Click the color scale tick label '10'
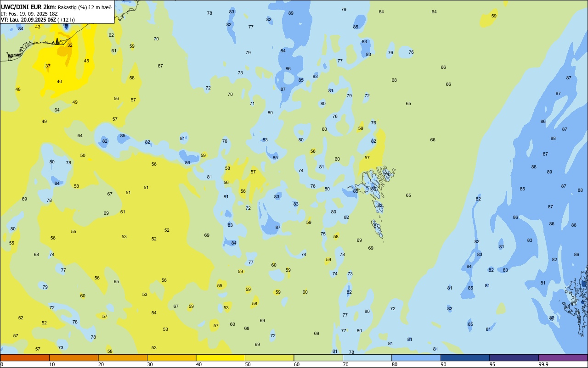Viewport: 588px width, 368px height. coord(52,364)
